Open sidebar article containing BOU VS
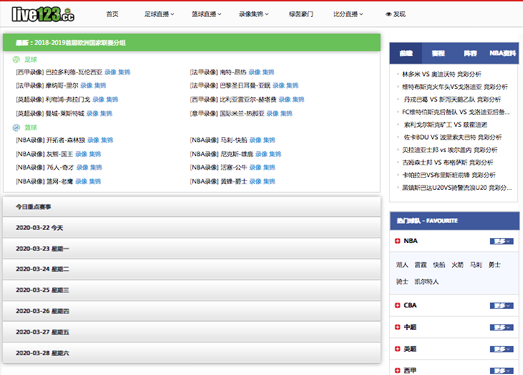The height and width of the screenshot is (375, 523). pos(453,137)
